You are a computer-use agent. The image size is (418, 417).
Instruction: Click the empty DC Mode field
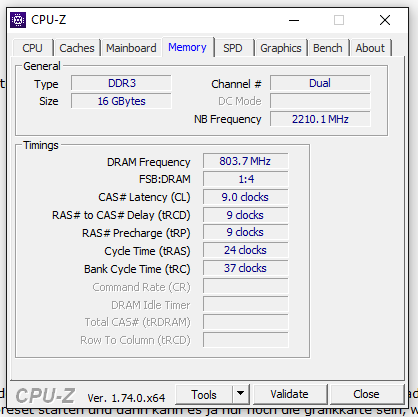pos(320,101)
